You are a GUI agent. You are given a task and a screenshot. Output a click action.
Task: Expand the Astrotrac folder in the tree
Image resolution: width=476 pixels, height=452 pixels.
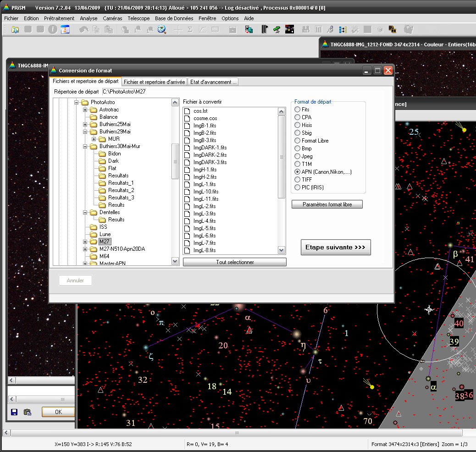85,110
